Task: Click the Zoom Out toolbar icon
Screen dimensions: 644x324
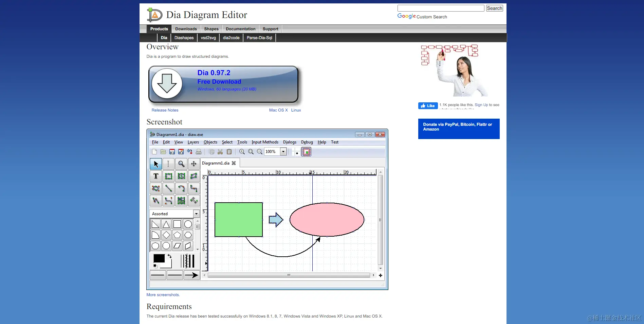Action: pos(260,152)
